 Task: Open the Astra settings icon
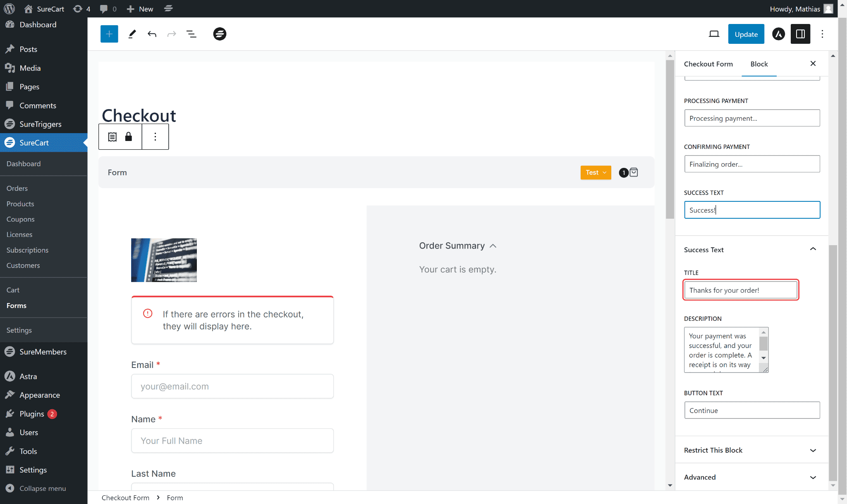(778, 34)
